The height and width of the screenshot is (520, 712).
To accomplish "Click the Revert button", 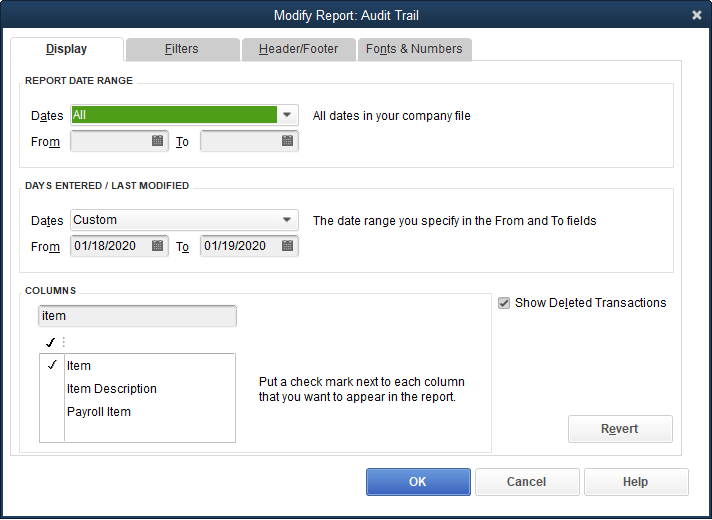I will pos(620,429).
